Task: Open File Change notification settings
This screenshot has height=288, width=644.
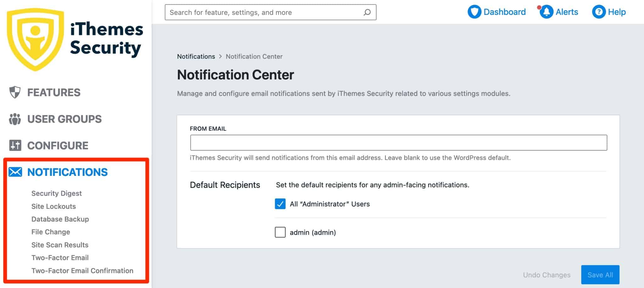Action: click(51, 232)
